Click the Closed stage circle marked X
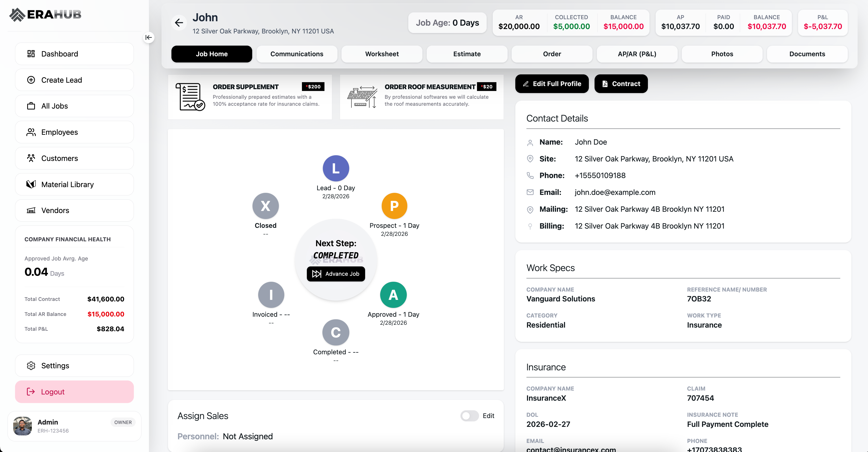The width and height of the screenshot is (868, 452). tap(265, 206)
